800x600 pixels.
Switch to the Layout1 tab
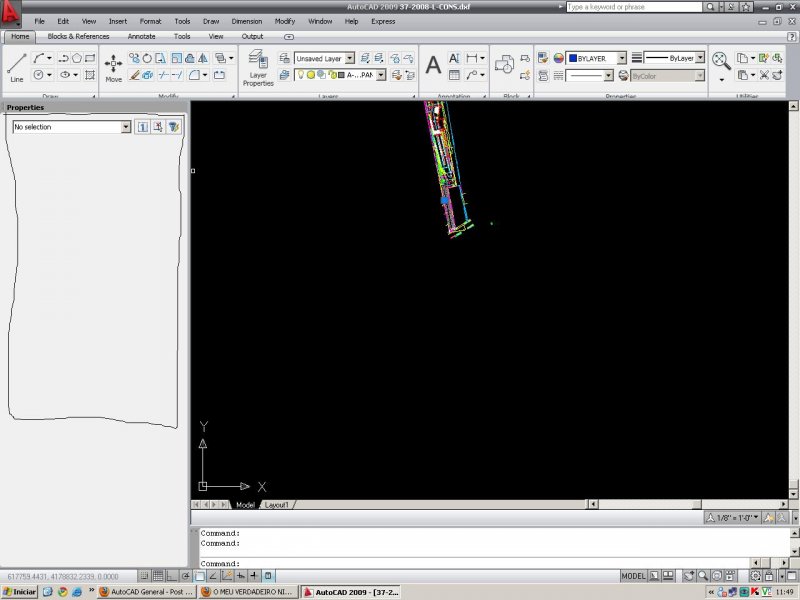pyautogui.click(x=277, y=505)
